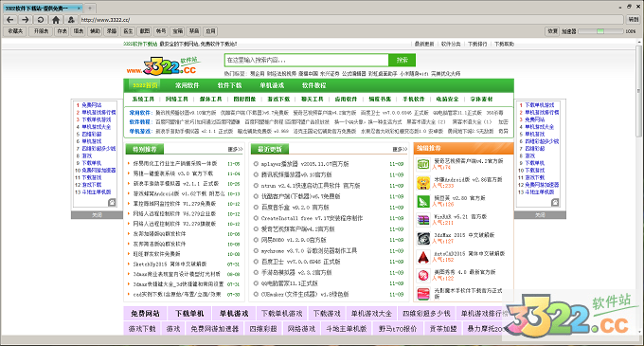Image resolution: width=644 pixels, height=346 pixels.
Task: Click the 斗地主单机版 purple tag
Action: coord(347,329)
